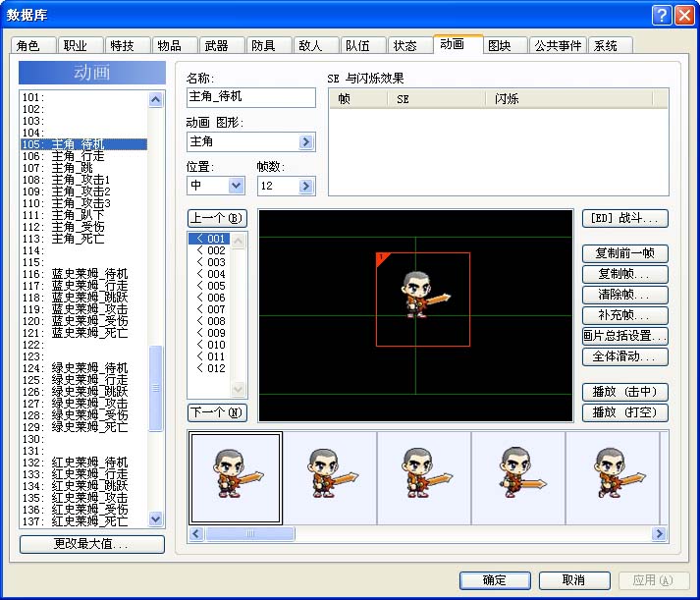Viewport: 700px width, 600px height.
Task: Click the 帧数 value field 12
Action: [278, 186]
